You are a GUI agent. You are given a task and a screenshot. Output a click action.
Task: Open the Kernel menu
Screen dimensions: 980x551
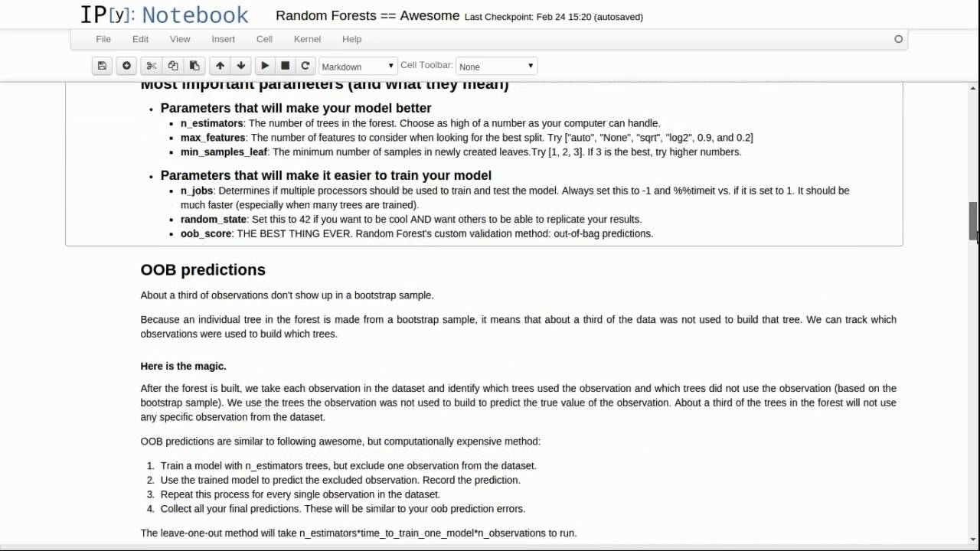tap(307, 39)
